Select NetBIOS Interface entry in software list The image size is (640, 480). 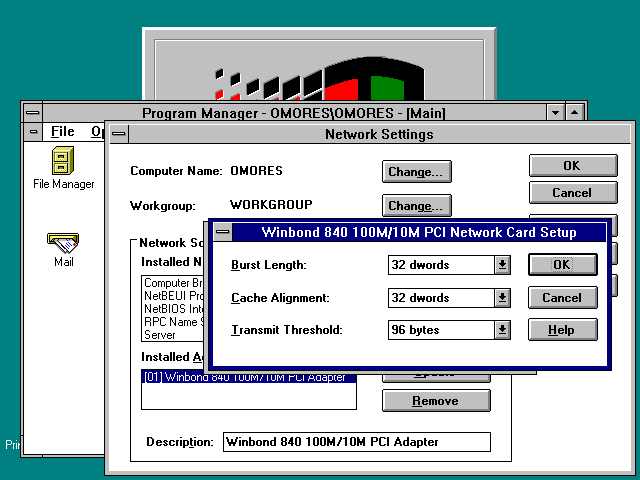click(173, 309)
